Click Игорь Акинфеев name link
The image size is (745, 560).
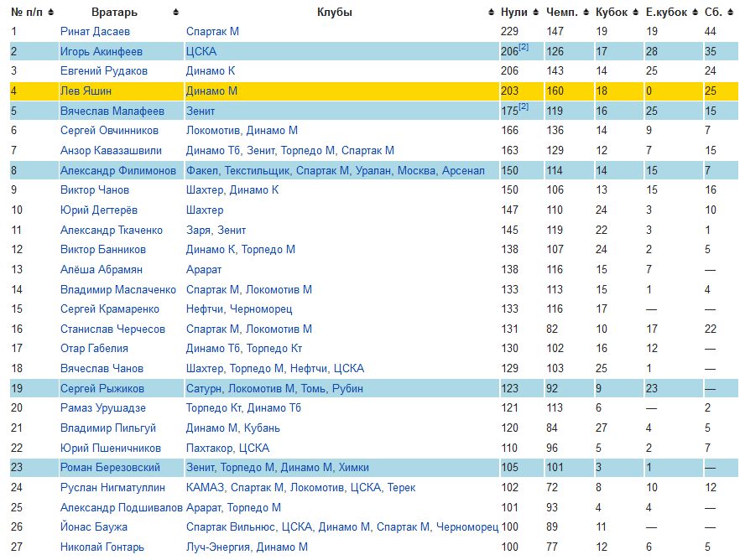pos(101,52)
